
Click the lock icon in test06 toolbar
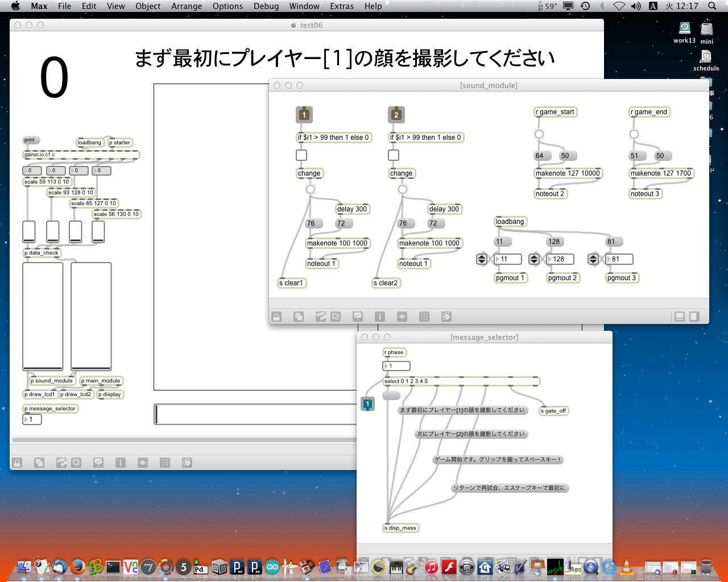point(17,463)
